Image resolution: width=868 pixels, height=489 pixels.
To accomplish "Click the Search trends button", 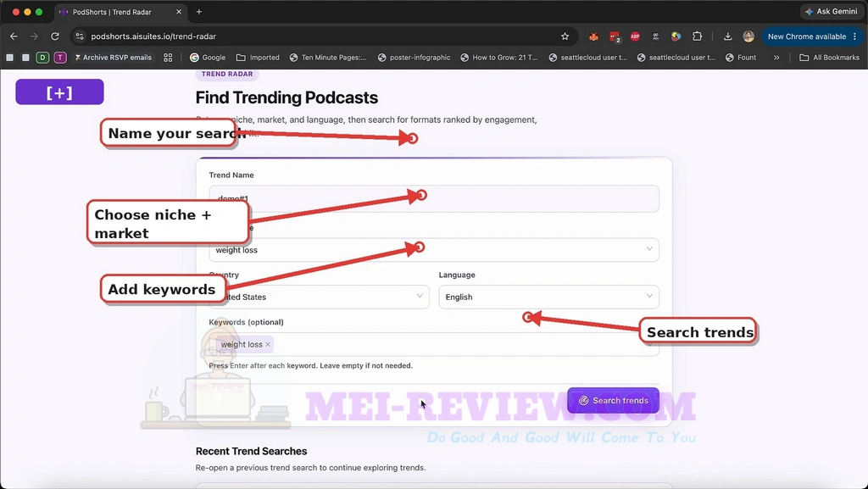I will coord(614,401).
